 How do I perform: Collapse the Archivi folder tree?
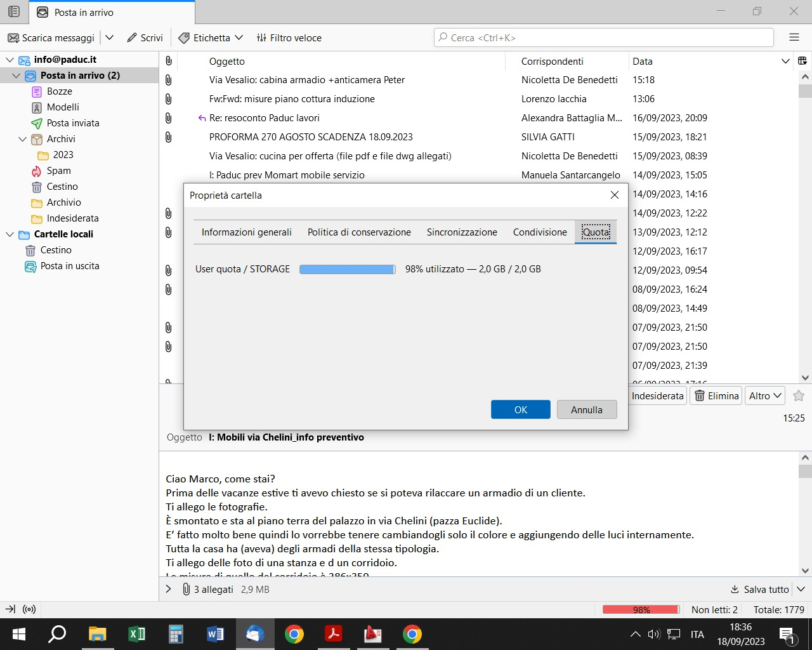pyautogui.click(x=23, y=139)
